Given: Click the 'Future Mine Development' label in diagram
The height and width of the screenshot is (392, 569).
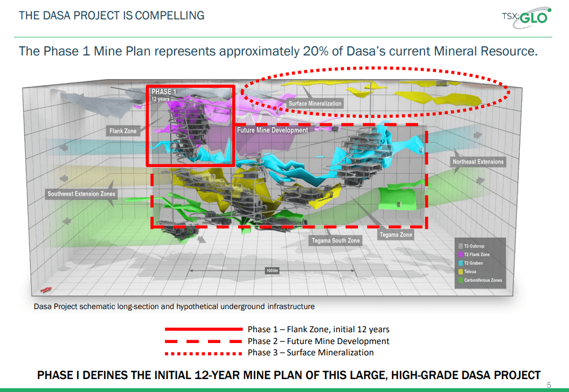Looking at the screenshot, I should coord(273,130).
